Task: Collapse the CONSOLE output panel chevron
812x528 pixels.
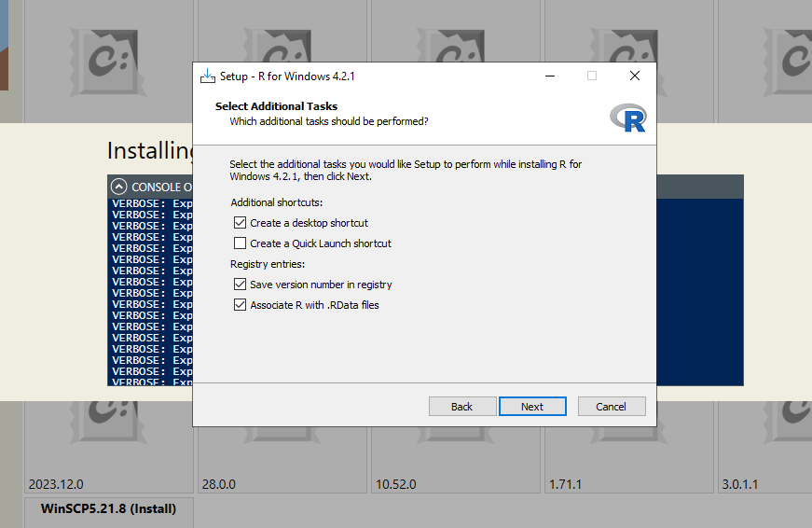Action: coord(118,187)
